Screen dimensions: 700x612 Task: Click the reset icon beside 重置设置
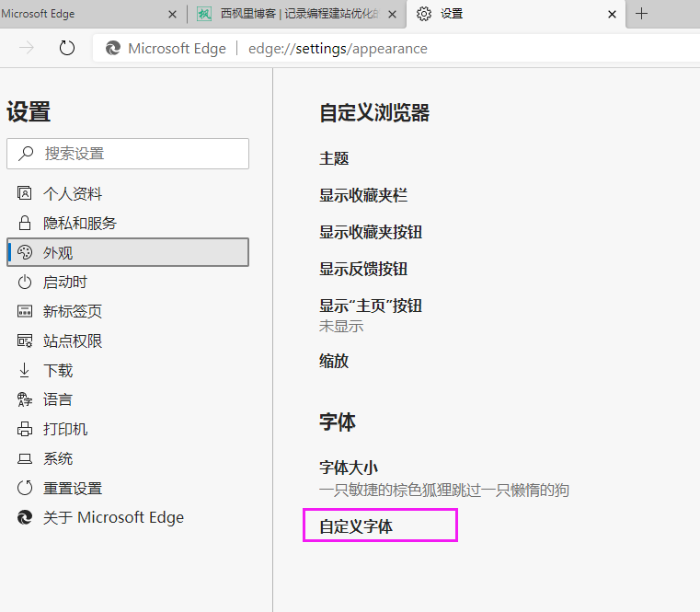click(25, 488)
